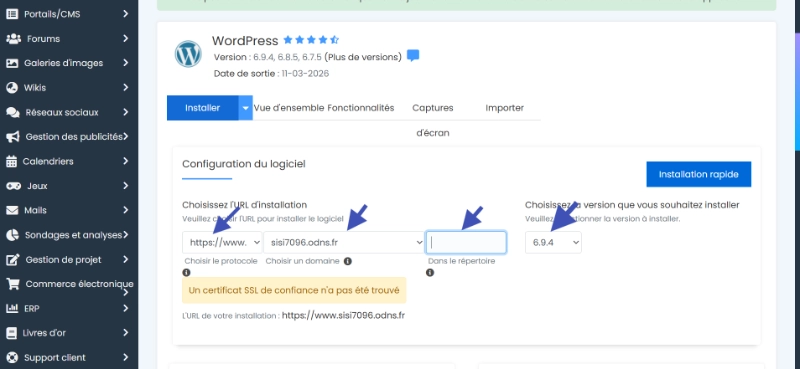Screen dimensions: 800x369
Task: Expand Portails/CMS chevron
Action: (x=126, y=14)
